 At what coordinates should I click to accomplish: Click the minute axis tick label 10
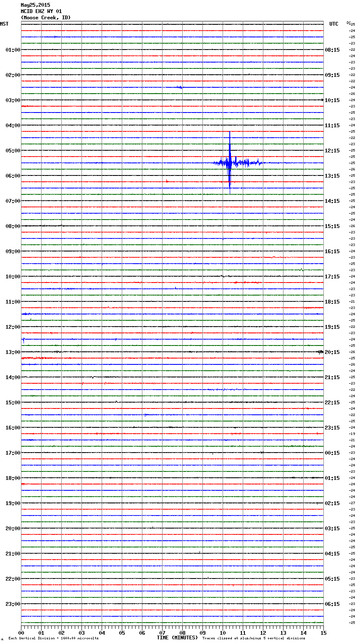pyautogui.click(x=223, y=633)
